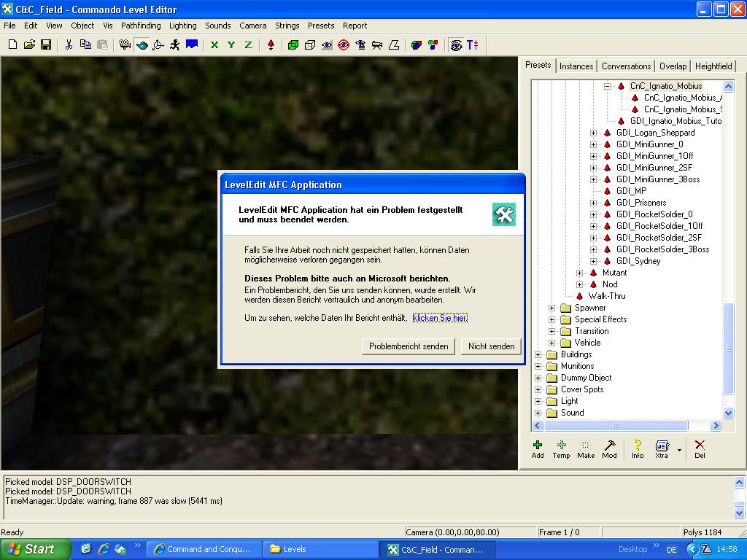Click the 'klicken Sie hier' link
This screenshot has width=747, height=560.
coord(439,318)
